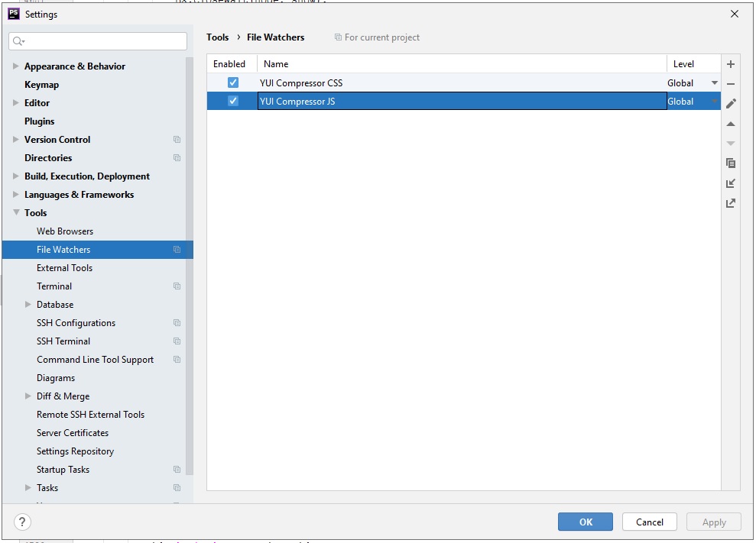This screenshot has width=756, height=543.
Task: Select SSH Configurations settings
Action: pyautogui.click(x=76, y=323)
